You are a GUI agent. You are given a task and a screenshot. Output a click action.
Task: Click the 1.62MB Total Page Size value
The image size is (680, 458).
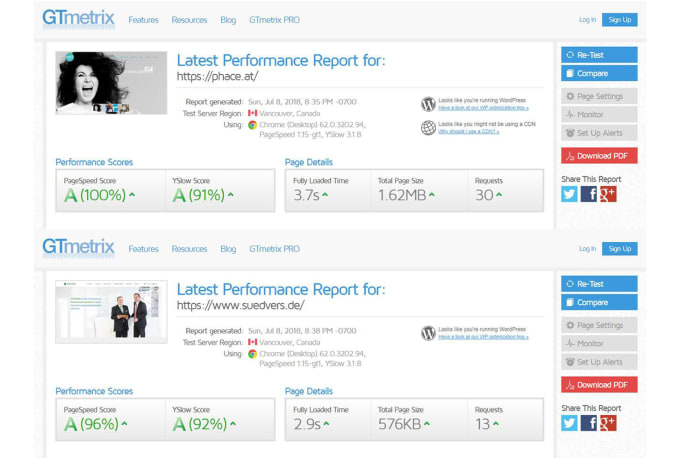pyautogui.click(x=402, y=195)
